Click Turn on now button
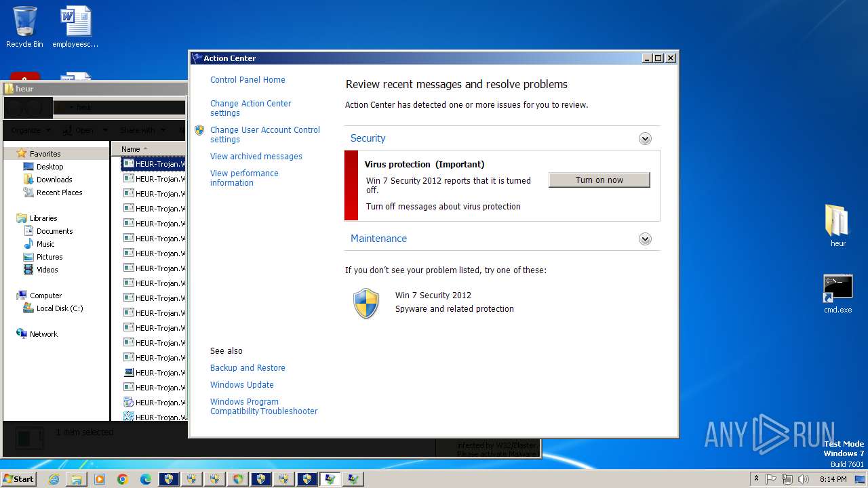The height and width of the screenshot is (488, 868). 599,180
